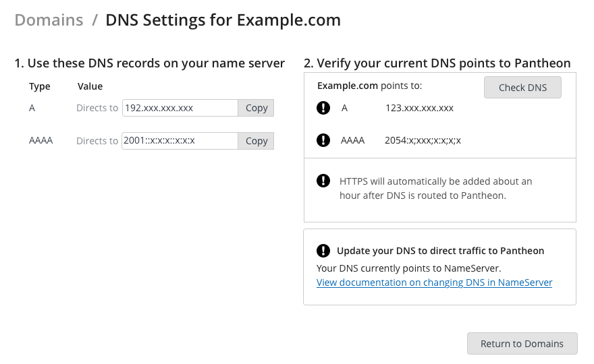The image size is (594, 364).
Task: Click the DNS Settings for Example.com title
Action: (223, 20)
